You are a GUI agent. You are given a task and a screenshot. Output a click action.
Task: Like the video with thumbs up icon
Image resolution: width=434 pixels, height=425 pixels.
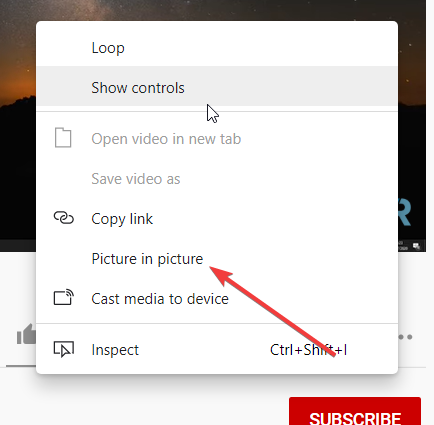click(26, 334)
